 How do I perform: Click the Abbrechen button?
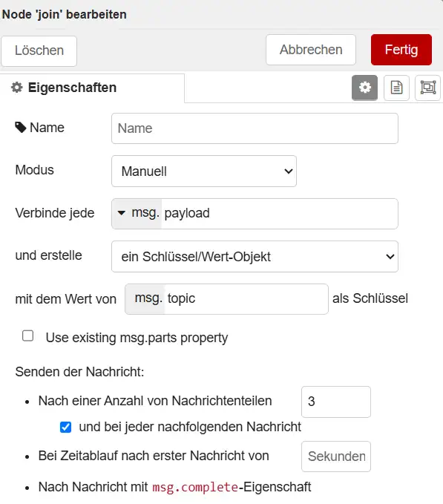tap(311, 50)
